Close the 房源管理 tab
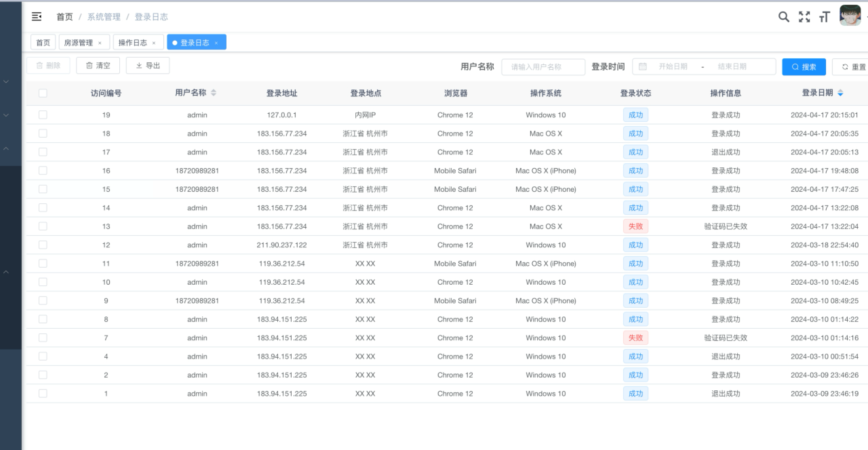Viewport: 868px width, 450px height. point(100,43)
